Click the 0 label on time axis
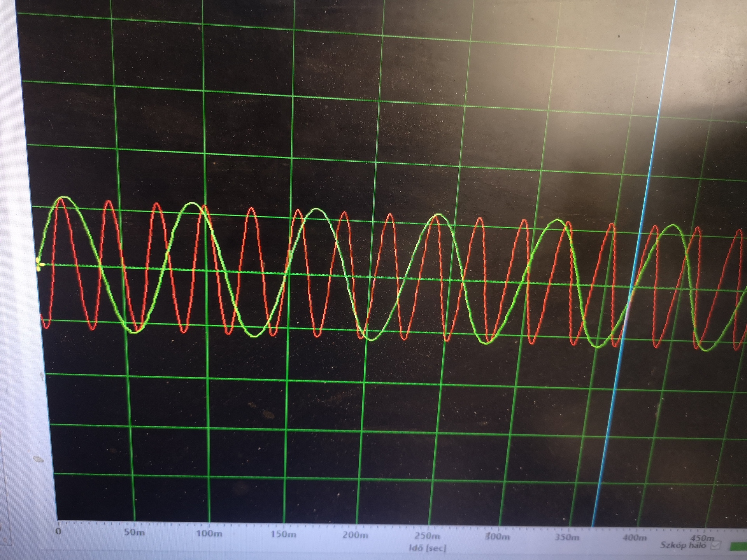Screen dimensions: 747x560 [x=58, y=531]
